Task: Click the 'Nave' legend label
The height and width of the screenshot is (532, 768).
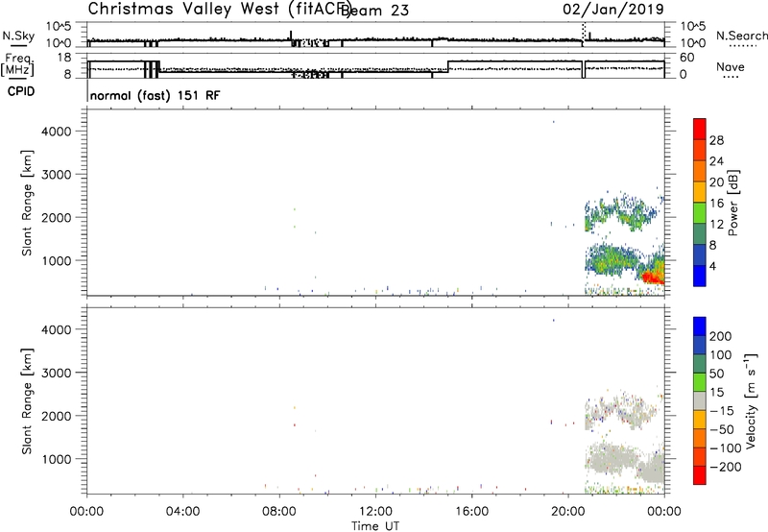Action: [x=731, y=67]
